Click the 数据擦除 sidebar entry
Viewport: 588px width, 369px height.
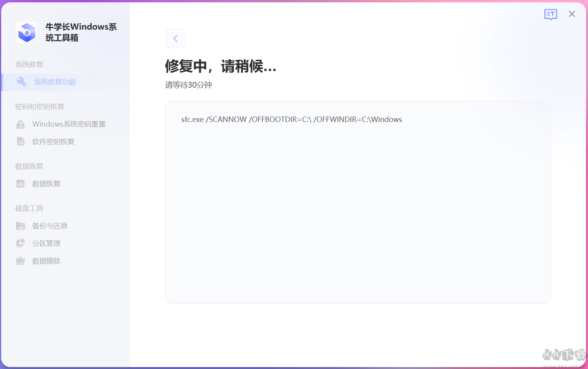(46, 261)
